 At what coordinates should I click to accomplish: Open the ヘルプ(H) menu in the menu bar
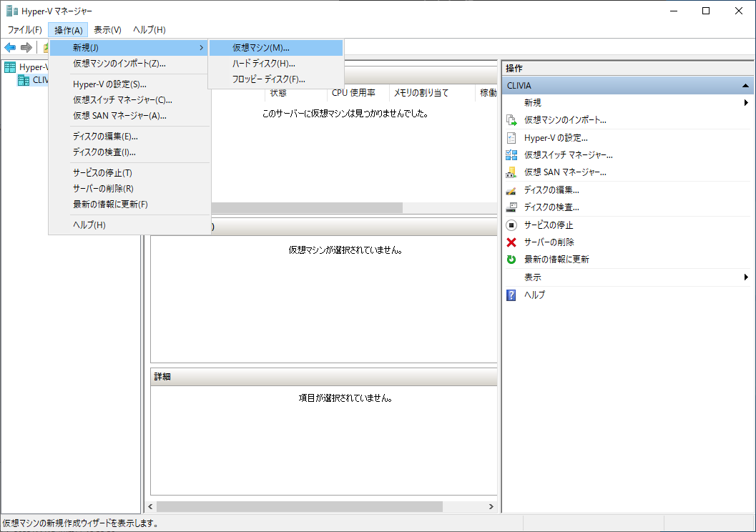pos(149,30)
